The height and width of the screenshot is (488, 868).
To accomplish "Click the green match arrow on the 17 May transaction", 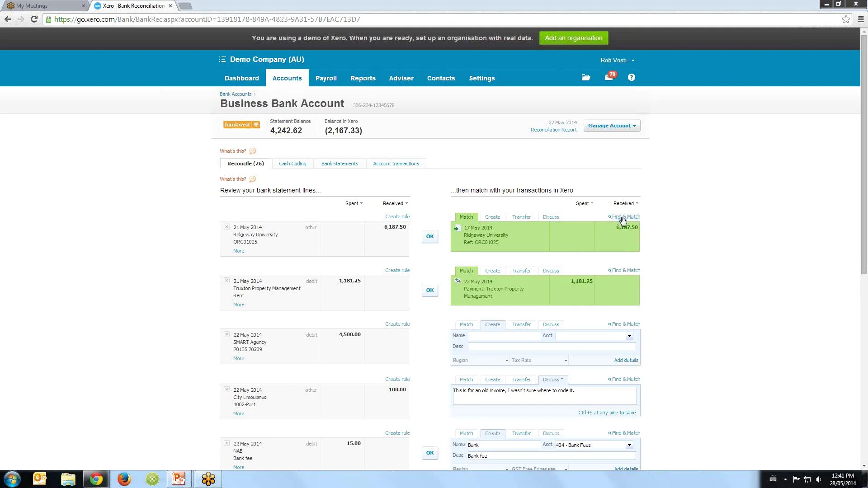I will (457, 228).
